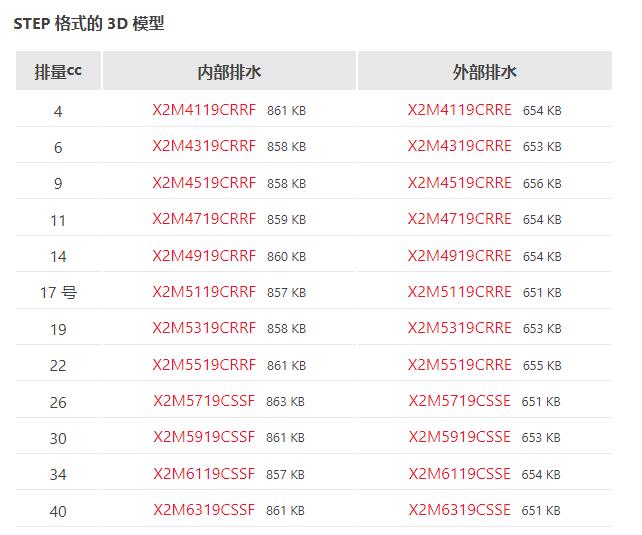
Task: Download X2M6319CSSE model file
Action: [x=459, y=510]
